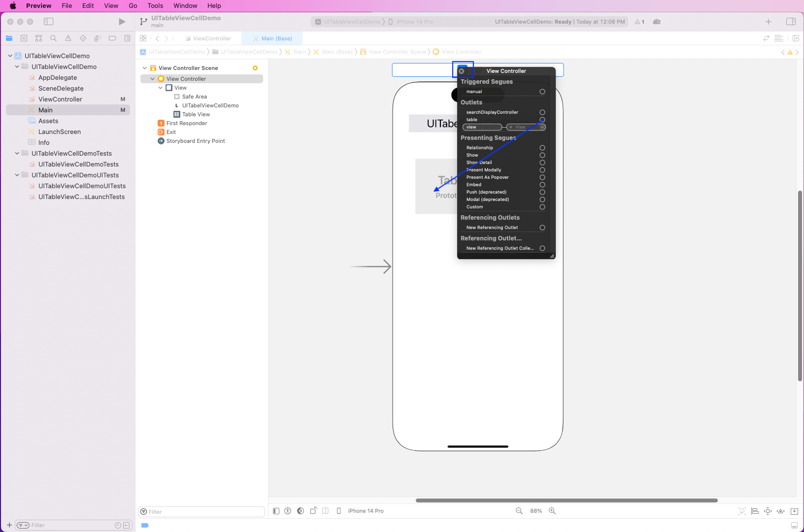Run the UITableViewCellDemo app with the play button
Viewport: 804px width, 532px height.
122,22
